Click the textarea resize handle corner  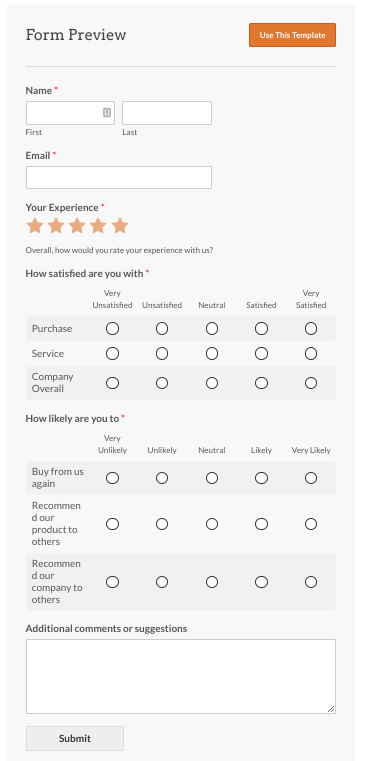[x=331, y=709]
